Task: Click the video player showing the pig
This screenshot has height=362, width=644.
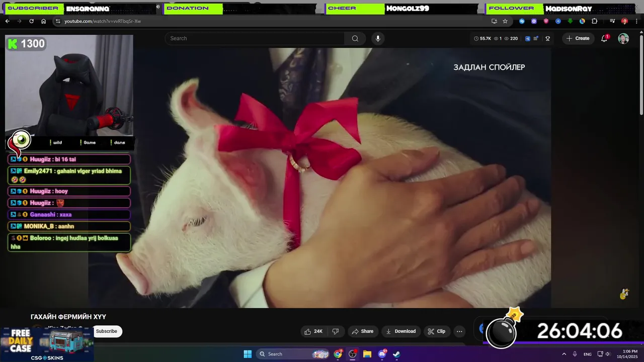Action: [x=319, y=178]
